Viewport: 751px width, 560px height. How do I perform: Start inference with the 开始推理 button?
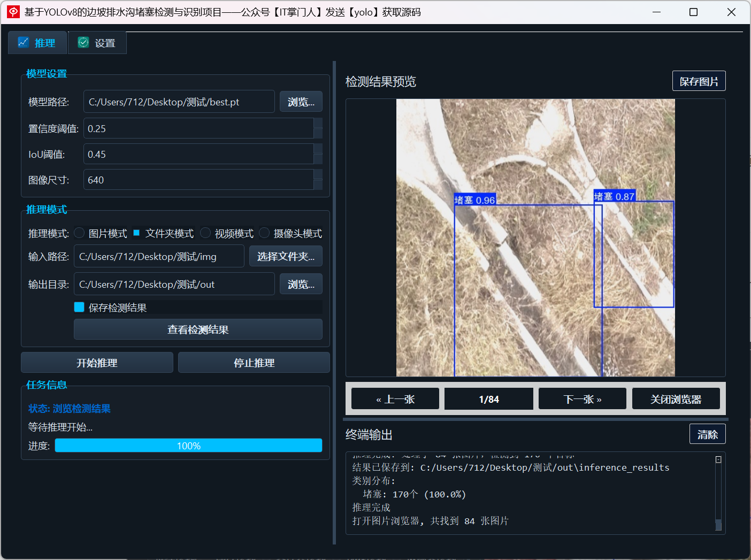click(x=96, y=362)
